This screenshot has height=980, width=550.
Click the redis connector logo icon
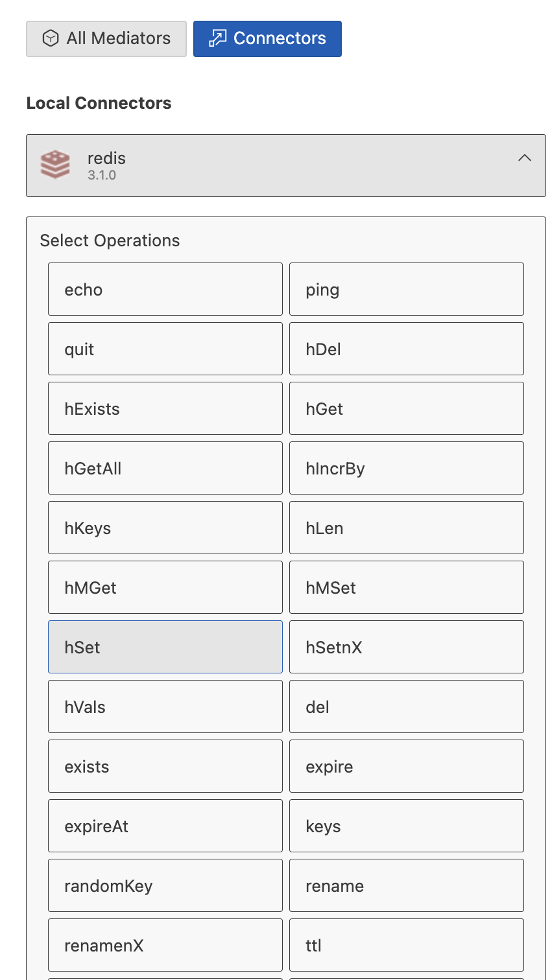click(x=55, y=165)
